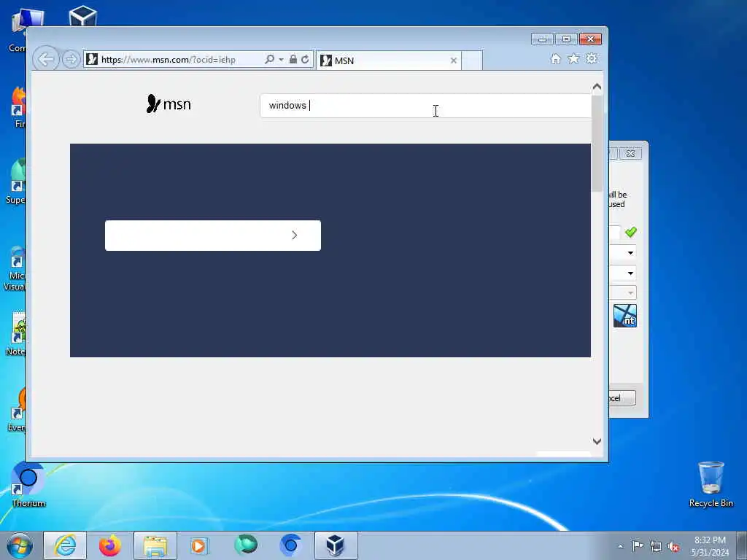
Task: Open the Windows Start menu
Action: coord(20,545)
